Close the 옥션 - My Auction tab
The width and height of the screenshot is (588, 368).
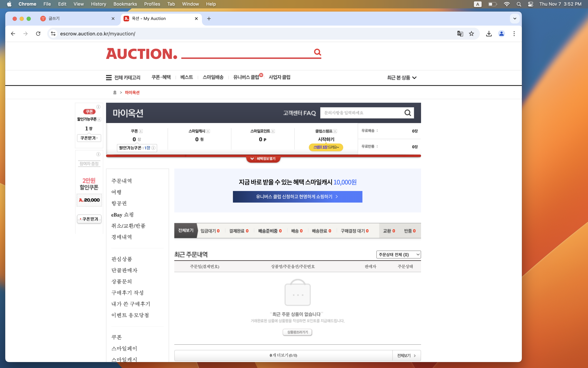point(196,19)
